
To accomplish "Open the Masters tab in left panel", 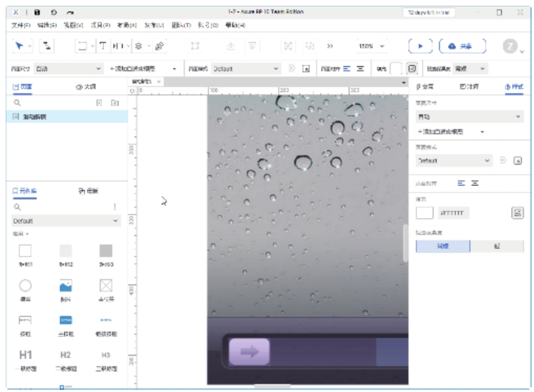I will point(88,190).
